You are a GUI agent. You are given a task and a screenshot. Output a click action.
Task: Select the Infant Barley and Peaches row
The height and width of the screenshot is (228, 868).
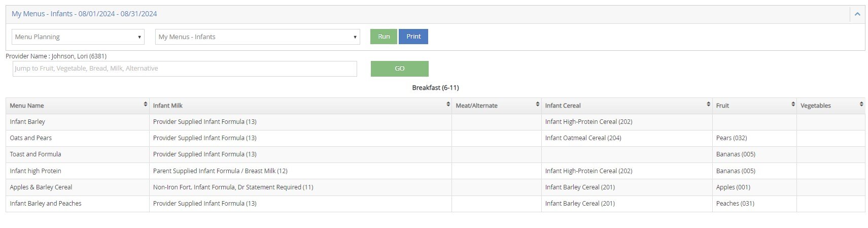(435, 204)
